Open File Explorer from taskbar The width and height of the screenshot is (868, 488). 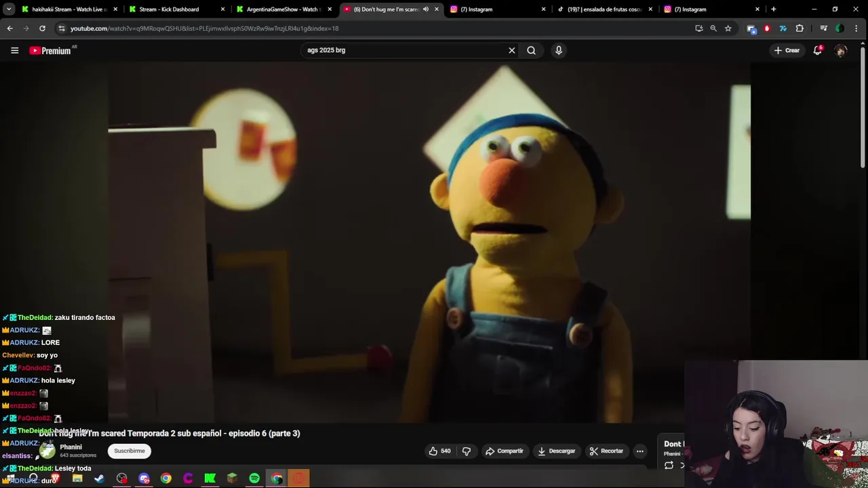77,479
